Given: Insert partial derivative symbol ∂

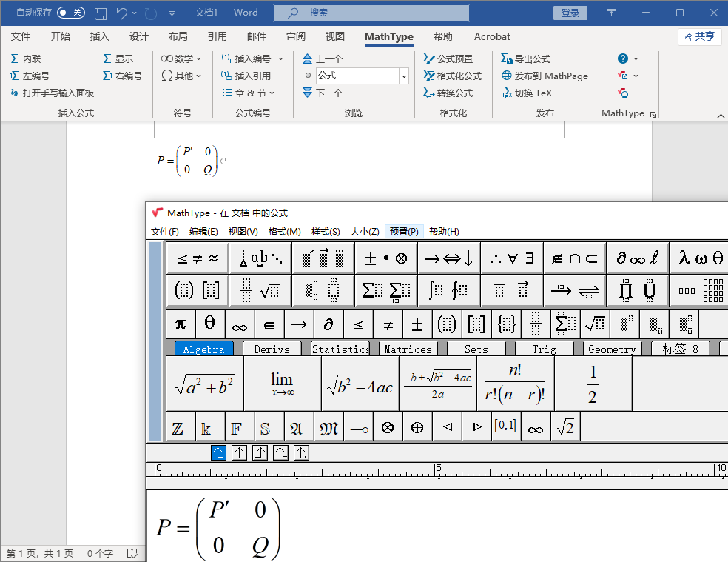Looking at the screenshot, I should pos(328,324).
